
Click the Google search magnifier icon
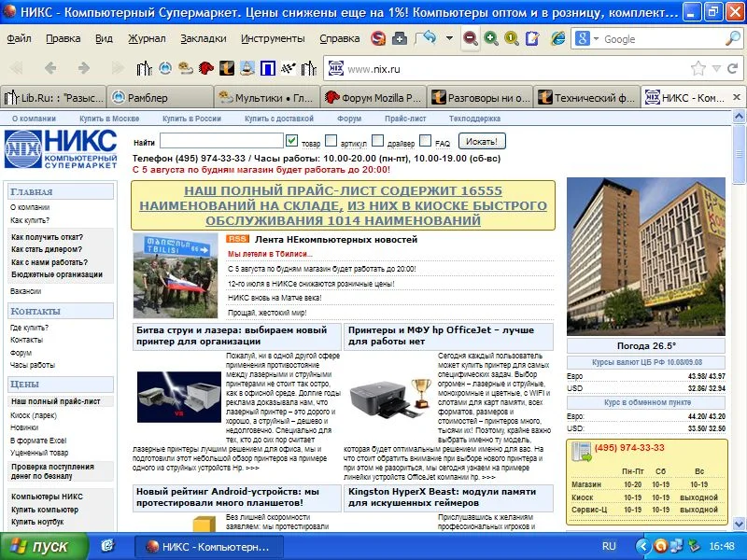point(732,38)
